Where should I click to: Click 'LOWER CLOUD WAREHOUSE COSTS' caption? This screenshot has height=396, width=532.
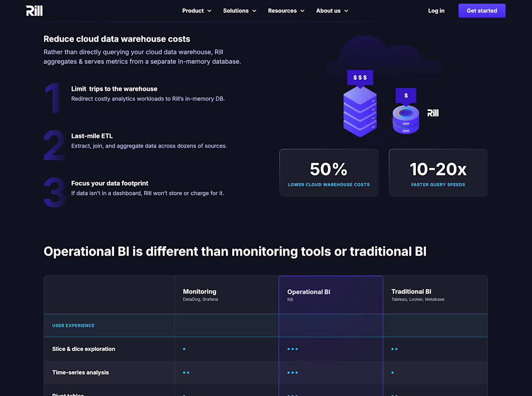(329, 185)
